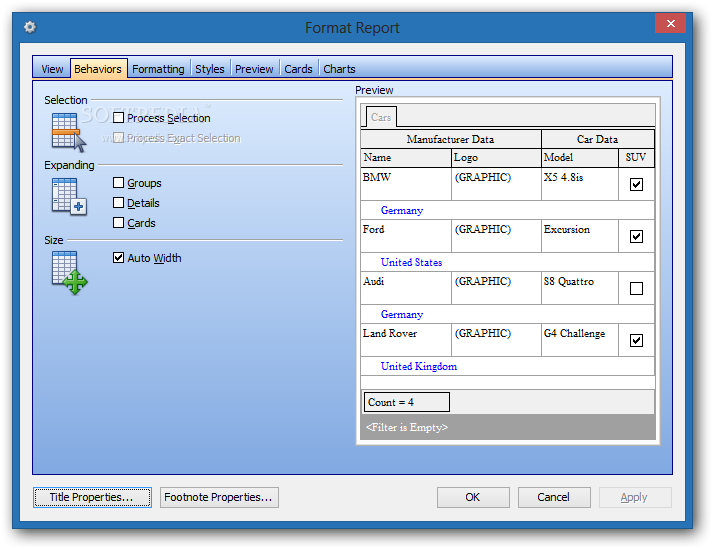Image resolution: width=713 pixels, height=549 pixels.
Task: Click the Logo column header
Action: pos(496,157)
